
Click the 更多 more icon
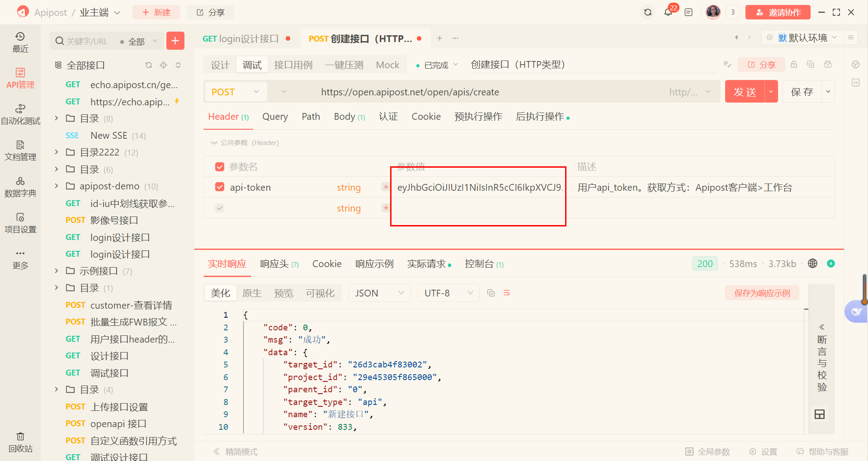(x=20, y=259)
